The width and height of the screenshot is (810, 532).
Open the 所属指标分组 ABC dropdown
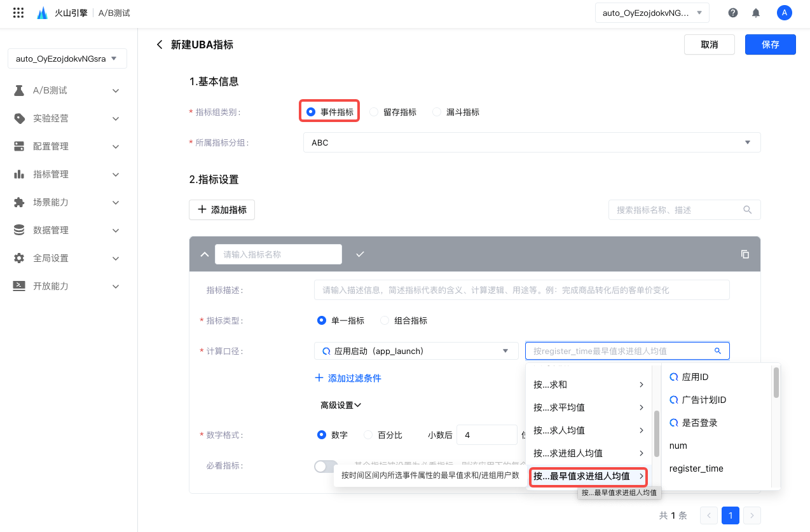(x=532, y=143)
